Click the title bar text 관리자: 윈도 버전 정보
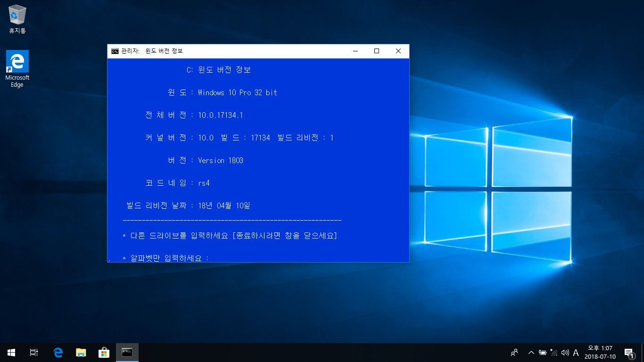The height and width of the screenshot is (362, 644). pos(152,51)
